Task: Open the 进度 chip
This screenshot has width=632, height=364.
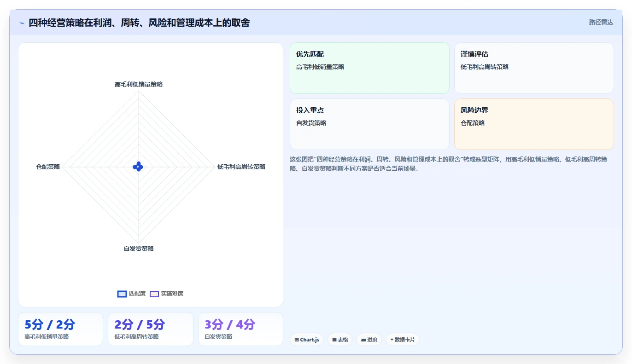Action: tap(369, 340)
